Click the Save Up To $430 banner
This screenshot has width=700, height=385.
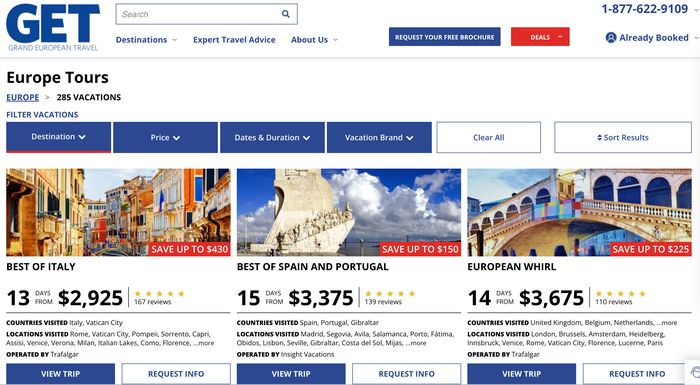pyautogui.click(x=190, y=249)
